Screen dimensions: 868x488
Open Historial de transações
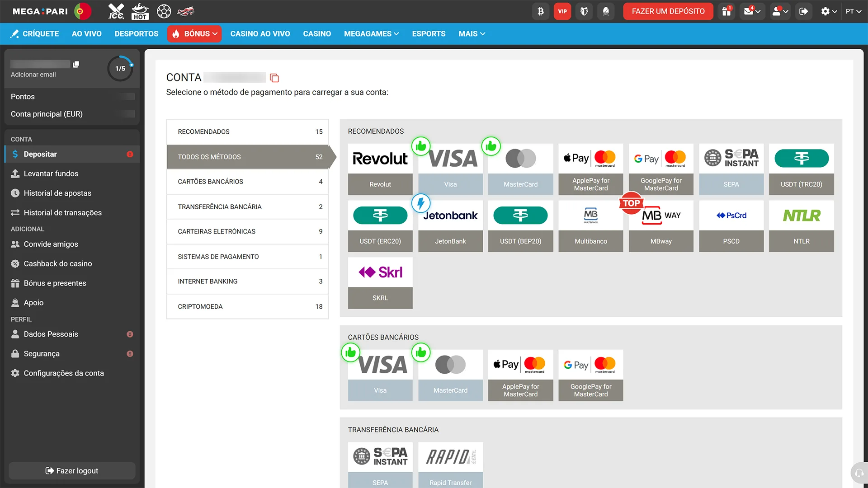click(72, 212)
